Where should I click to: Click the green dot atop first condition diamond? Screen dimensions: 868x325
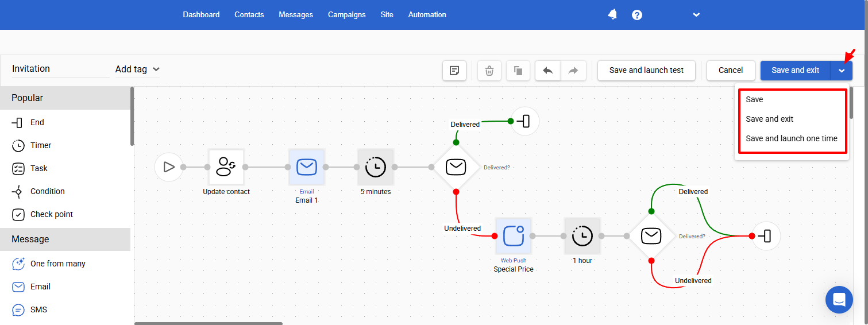click(x=456, y=142)
